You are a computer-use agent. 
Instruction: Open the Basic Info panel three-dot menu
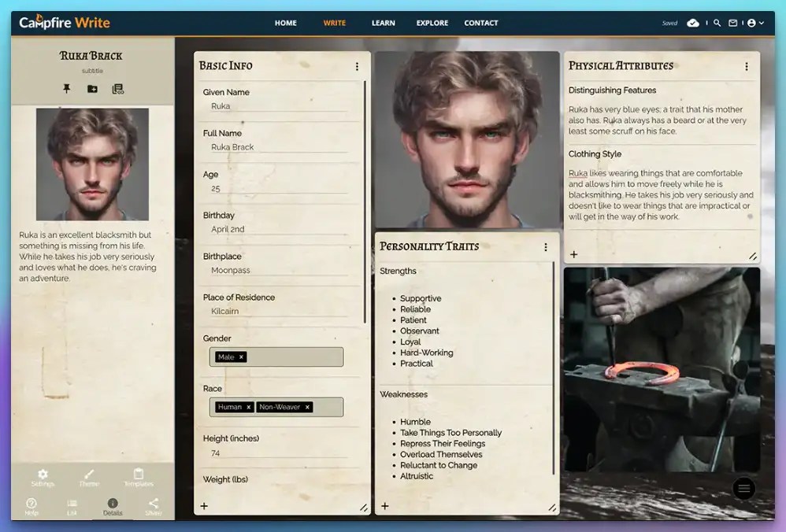(x=357, y=66)
